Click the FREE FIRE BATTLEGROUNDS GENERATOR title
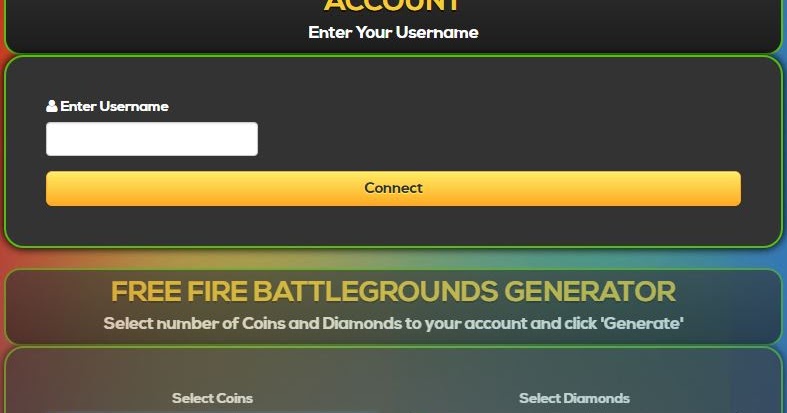Viewport: 787px width, 413px height. pyautogui.click(x=394, y=292)
